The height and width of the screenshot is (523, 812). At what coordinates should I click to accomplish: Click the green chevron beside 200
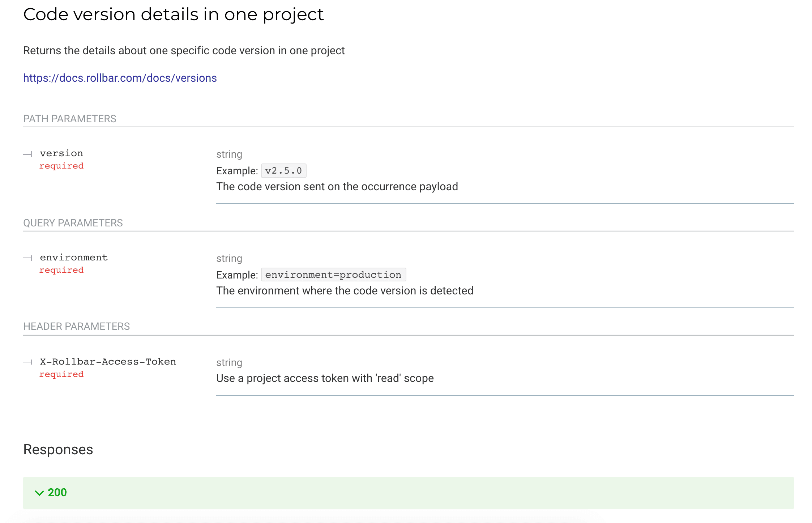39,493
